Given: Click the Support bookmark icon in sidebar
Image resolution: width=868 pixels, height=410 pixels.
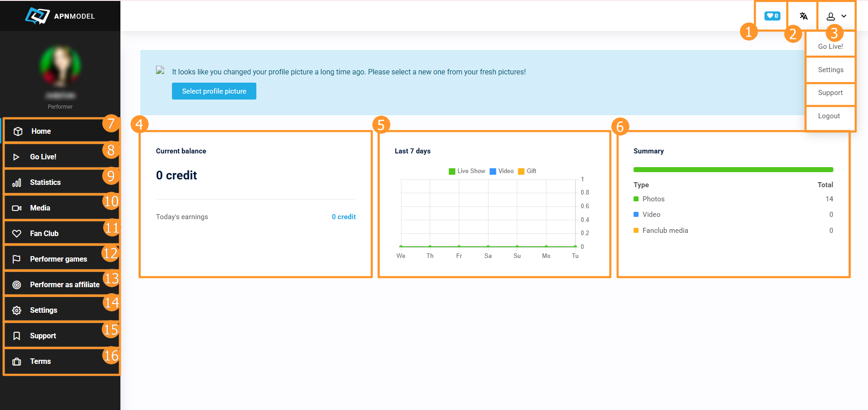Looking at the screenshot, I should (x=17, y=336).
